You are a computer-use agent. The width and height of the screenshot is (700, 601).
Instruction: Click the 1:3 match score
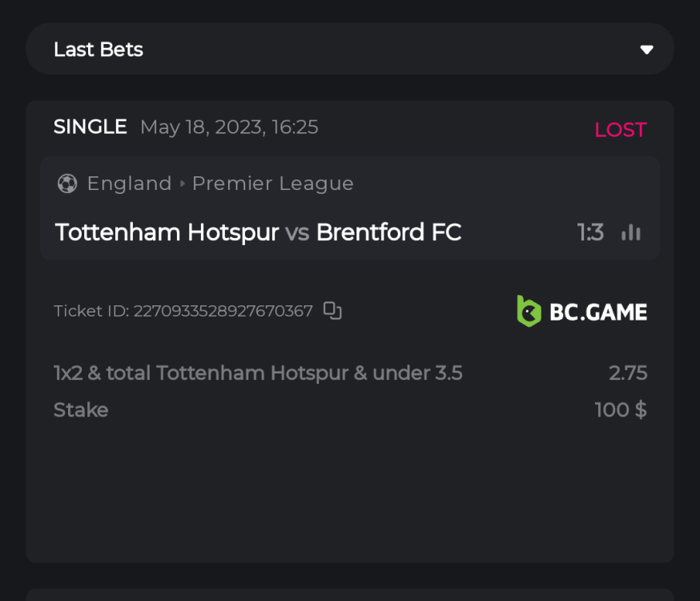pos(590,232)
